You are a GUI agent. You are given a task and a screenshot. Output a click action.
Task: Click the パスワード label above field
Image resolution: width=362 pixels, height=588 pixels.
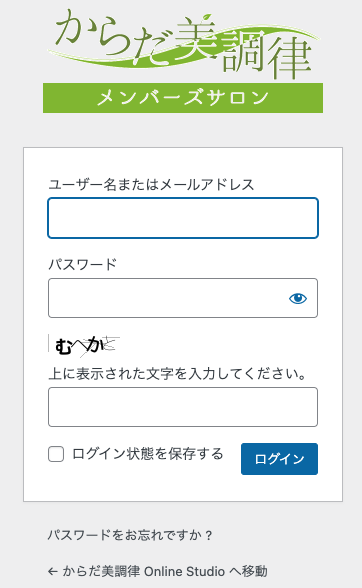(83, 264)
